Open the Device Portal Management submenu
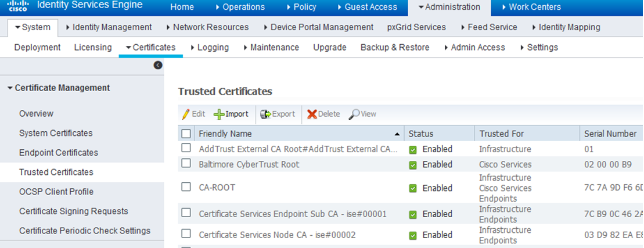This screenshot has height=248, width=644. pos(318,27)
